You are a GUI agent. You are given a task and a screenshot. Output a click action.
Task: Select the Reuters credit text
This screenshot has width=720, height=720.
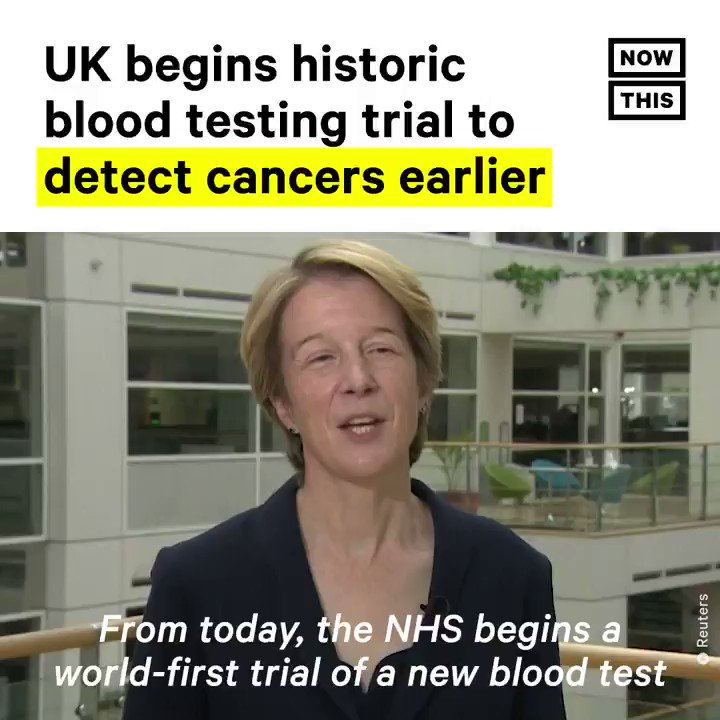703,620
